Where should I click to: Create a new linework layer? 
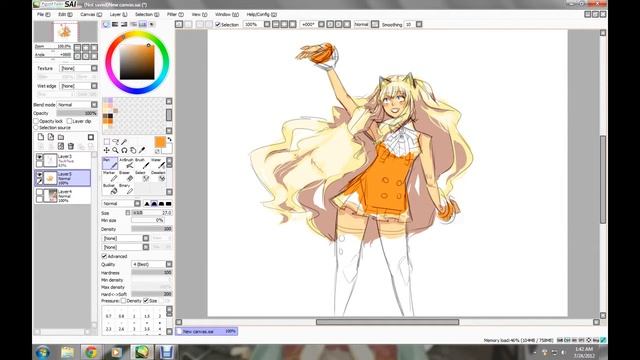click(x=51, y=137)
